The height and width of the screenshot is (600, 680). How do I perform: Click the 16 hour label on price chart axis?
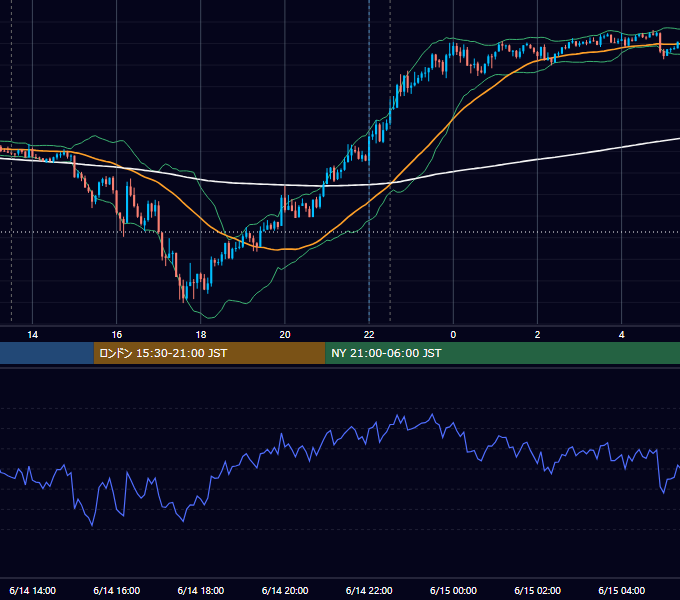pyautogui.click(x=117, y=335)
